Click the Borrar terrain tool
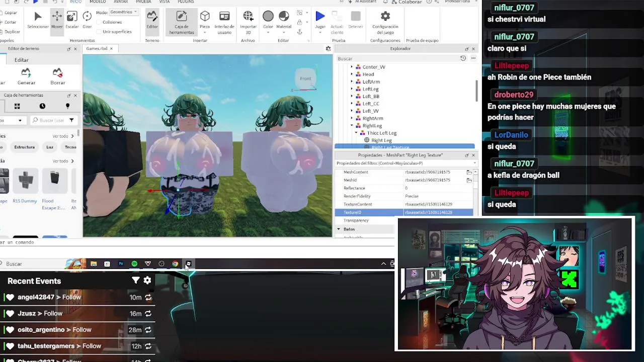This screenshot has height=362, width=644. pyautogui.click(x=58, y=76)
